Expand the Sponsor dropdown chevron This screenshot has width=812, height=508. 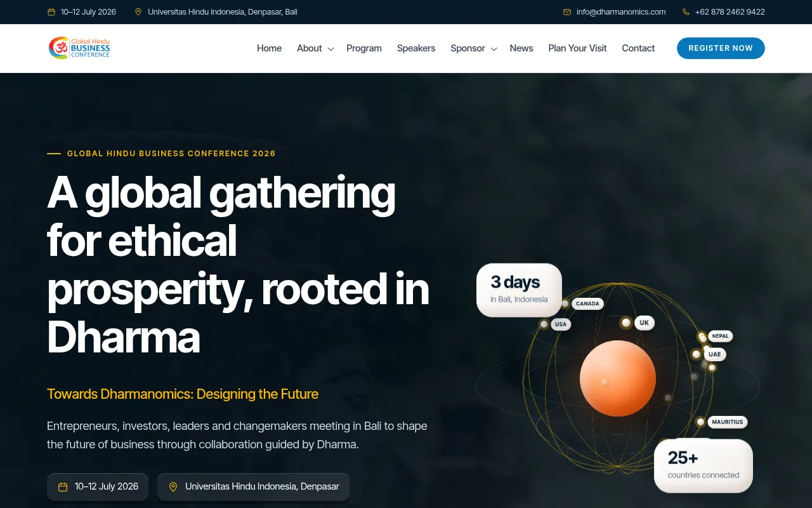494,49
